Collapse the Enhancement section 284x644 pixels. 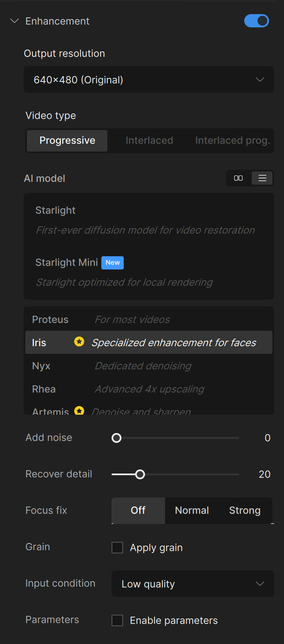coord(15,21)
